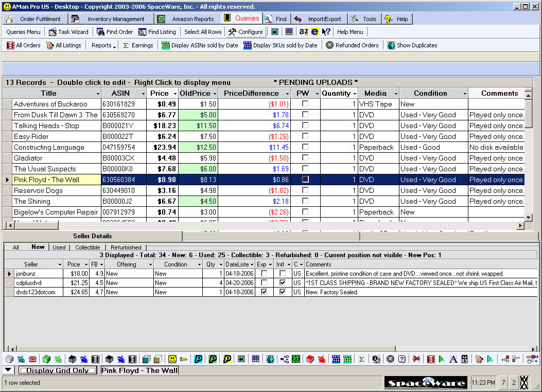Click the Configure tools icon

tap(233, 32)
